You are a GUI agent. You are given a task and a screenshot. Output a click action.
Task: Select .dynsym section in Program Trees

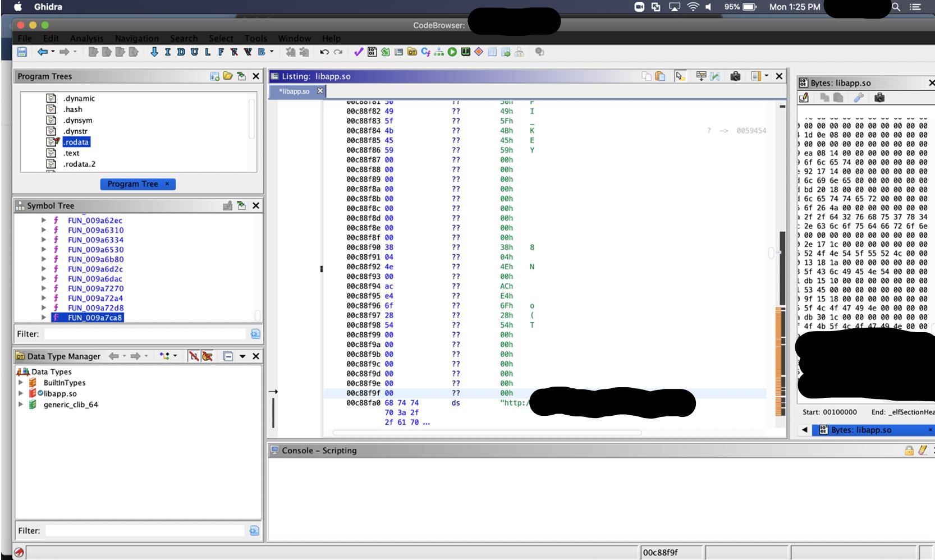(x=77, y=120)
